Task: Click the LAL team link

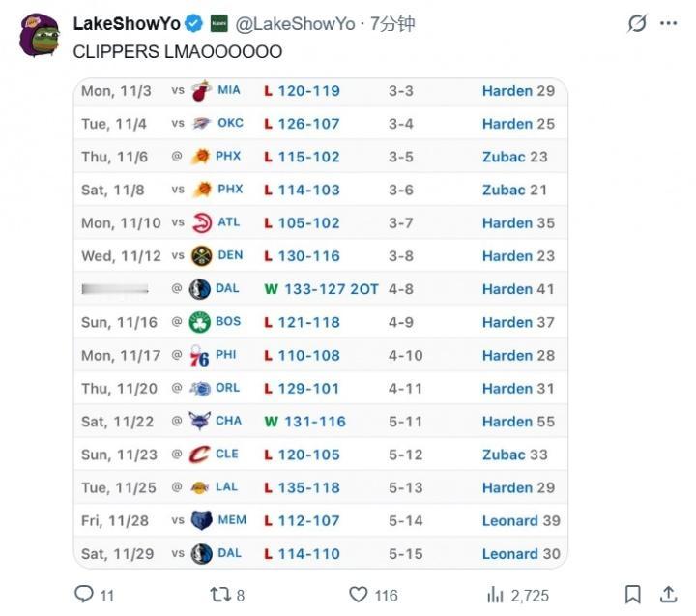Action: (226, 487)
